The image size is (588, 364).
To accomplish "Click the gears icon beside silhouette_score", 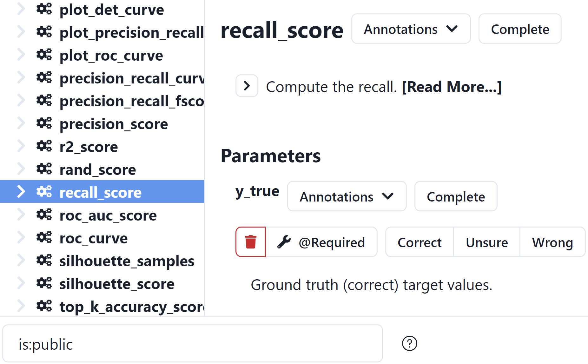I will (44, 284).
